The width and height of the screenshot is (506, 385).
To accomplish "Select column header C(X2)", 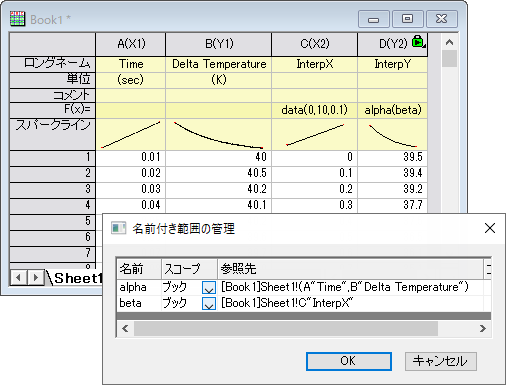I will click(314, 44).
